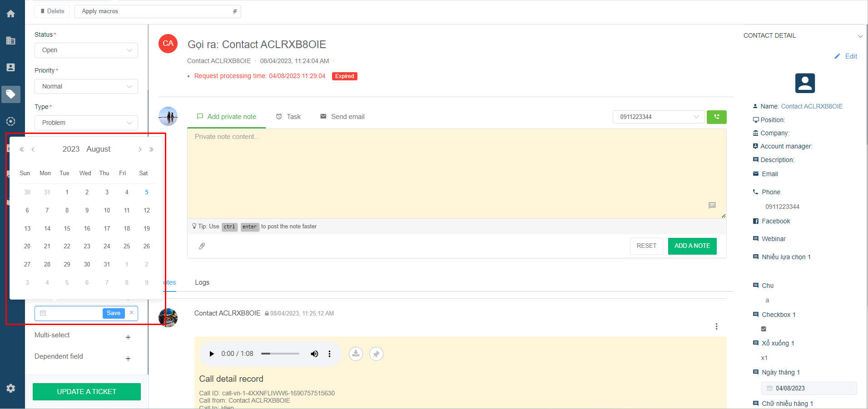Click the green phone call button
The width and height of the screenshot is (868, 409).
pos(716,117)
